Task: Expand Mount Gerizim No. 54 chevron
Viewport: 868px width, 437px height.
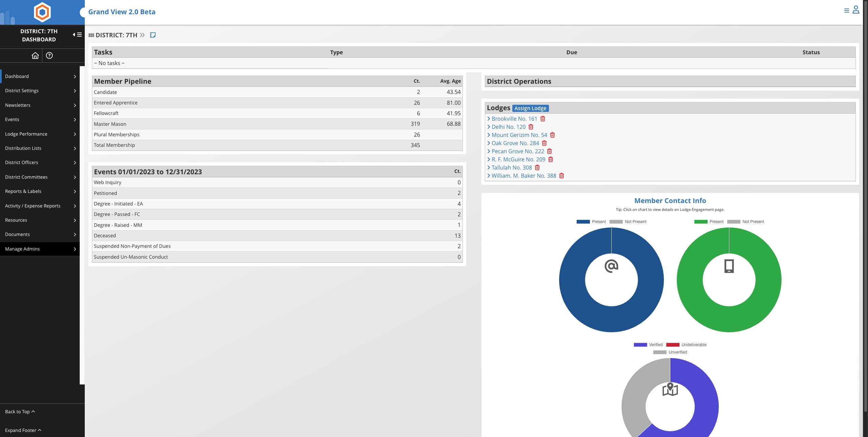Action: coord(489,135)
